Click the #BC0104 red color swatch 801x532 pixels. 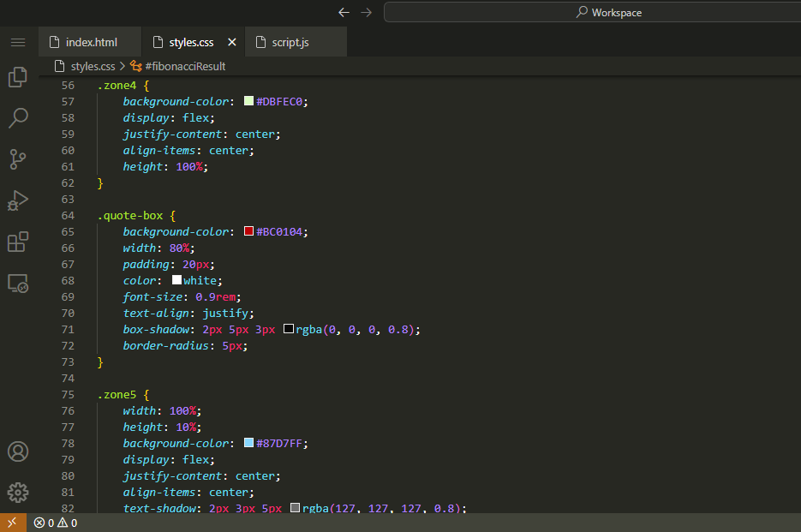(249, 231)
